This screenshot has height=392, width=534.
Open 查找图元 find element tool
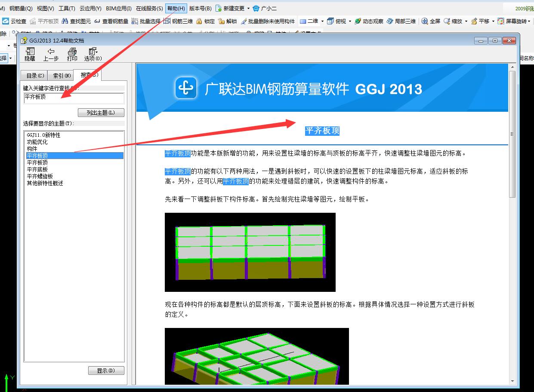[77, 21]
